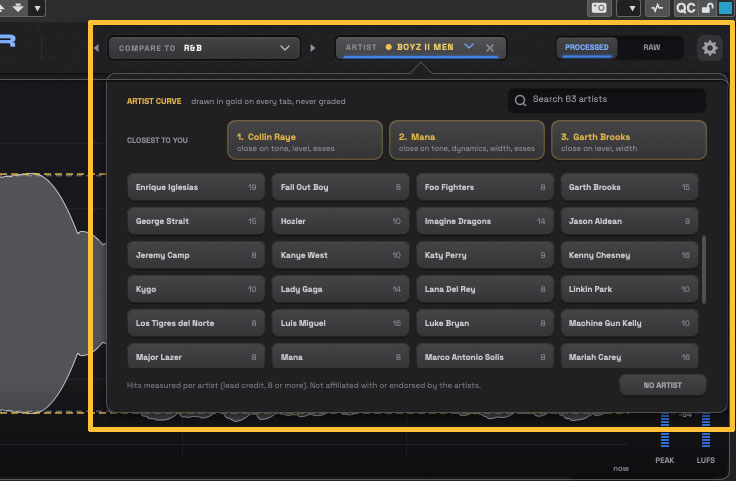Image resolution: width=736 pixels, height=481 pixels.
Task: Click the PEAK meter label
Action: 664,460
